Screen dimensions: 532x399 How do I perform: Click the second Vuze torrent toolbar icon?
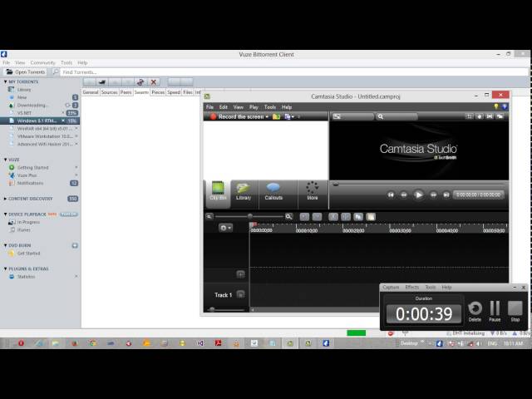pyautogui.click(x=101, y=82)
